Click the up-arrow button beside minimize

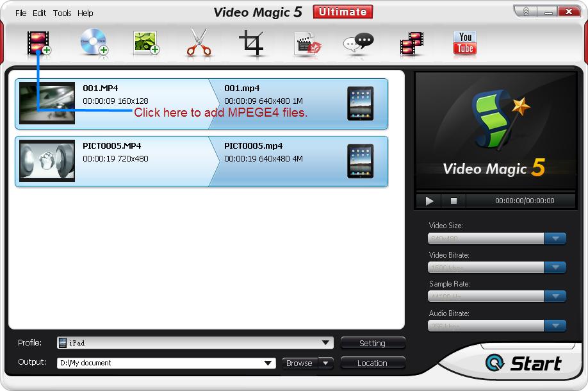[x=525, y=12]
